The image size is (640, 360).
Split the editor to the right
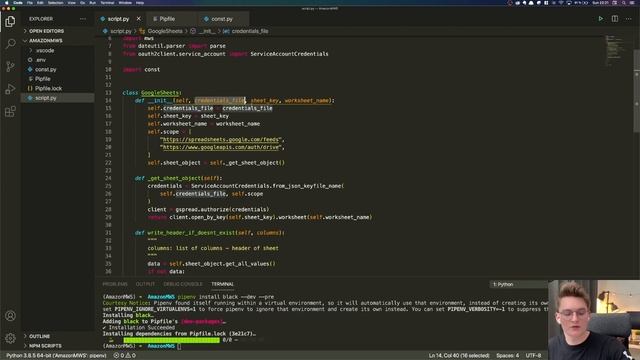pyautogui.click(x=614, y=19)
